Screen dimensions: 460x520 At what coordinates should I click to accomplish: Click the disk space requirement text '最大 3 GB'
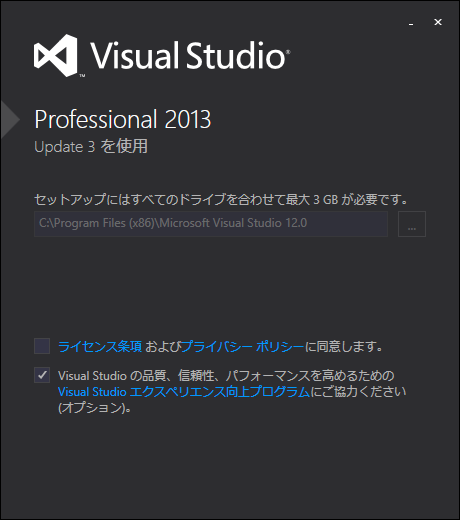[312, 200]
